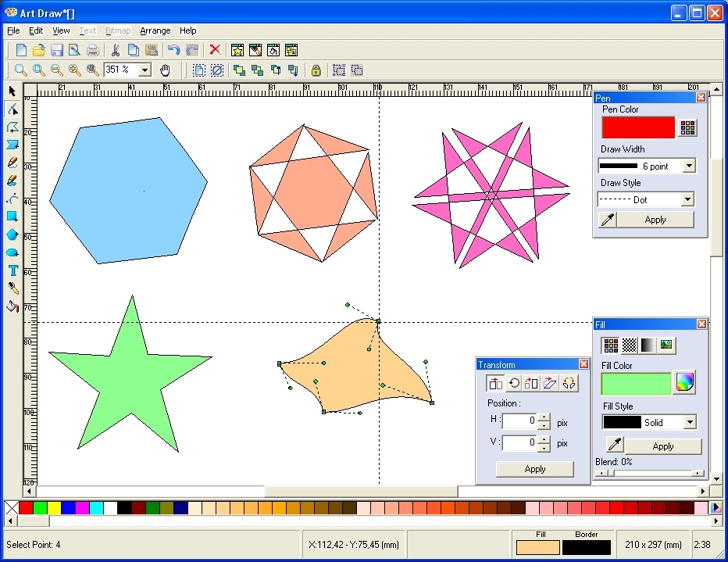This screenshot has height=562, width=728.
Task: Click Apply in the Pen panel
Action: [655, 220]
